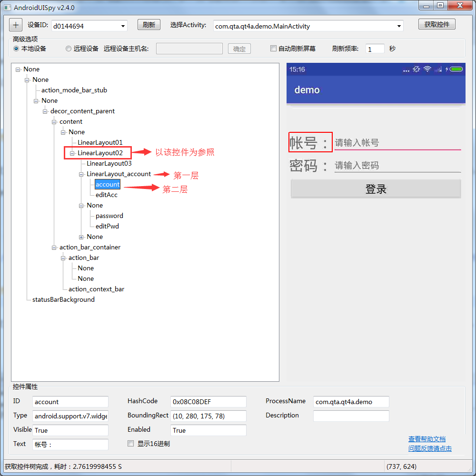Click the demo title in preview

(307, 90)
